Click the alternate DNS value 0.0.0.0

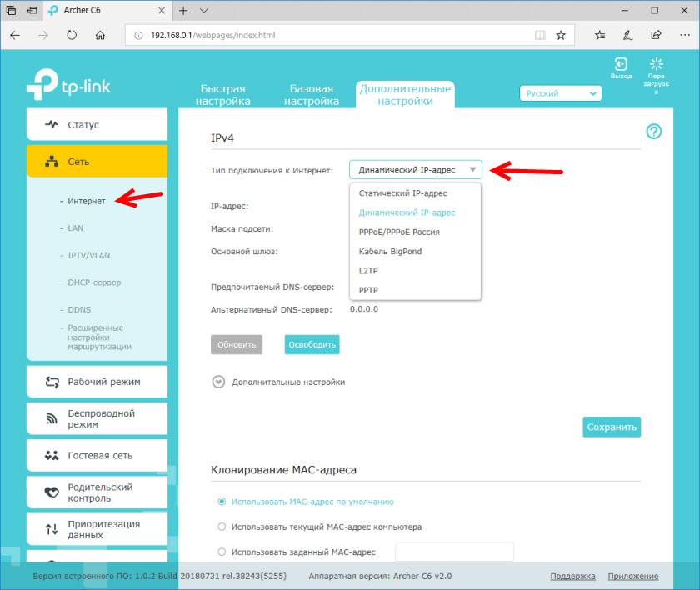[x=364, y=309]
